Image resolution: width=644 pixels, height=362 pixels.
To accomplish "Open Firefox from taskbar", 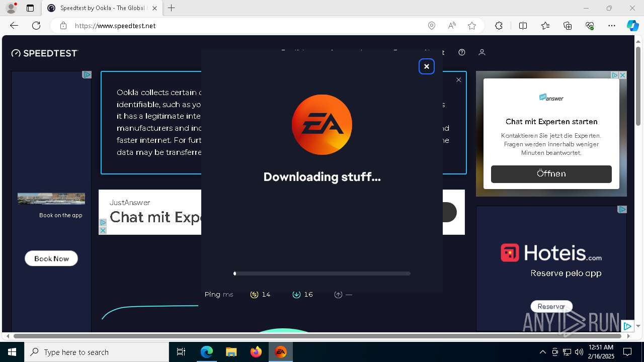I will click(x=256, y=352).
